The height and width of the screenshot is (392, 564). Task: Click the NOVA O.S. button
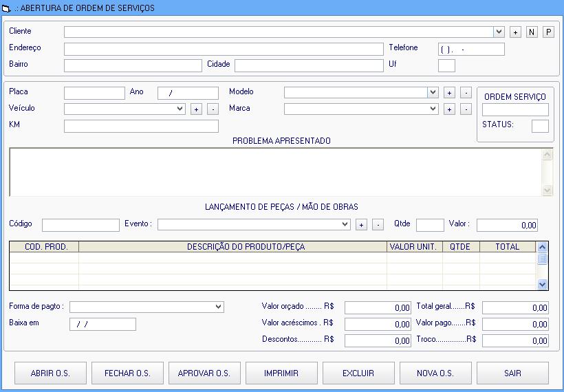coord(435,373)
